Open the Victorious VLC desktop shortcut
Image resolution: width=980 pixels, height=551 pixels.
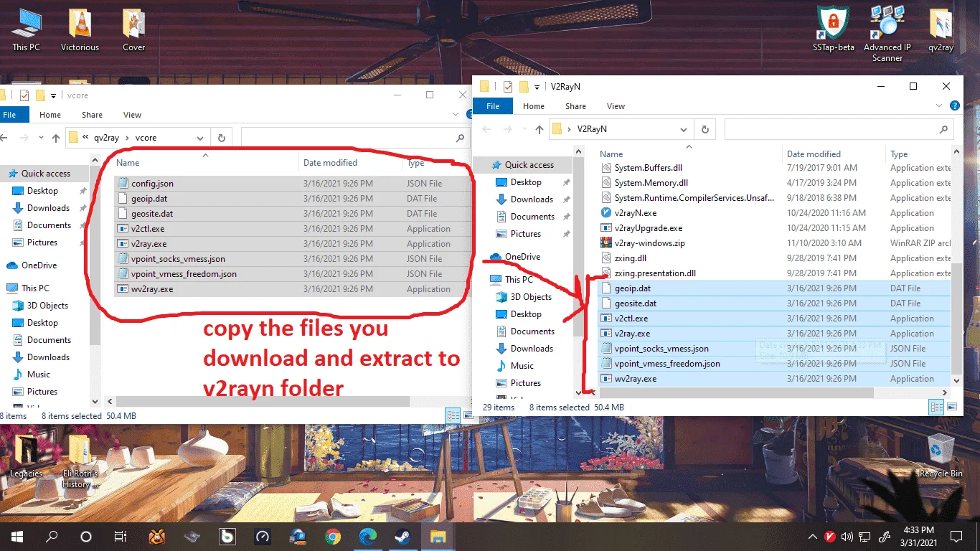click(x=80, y=30)
